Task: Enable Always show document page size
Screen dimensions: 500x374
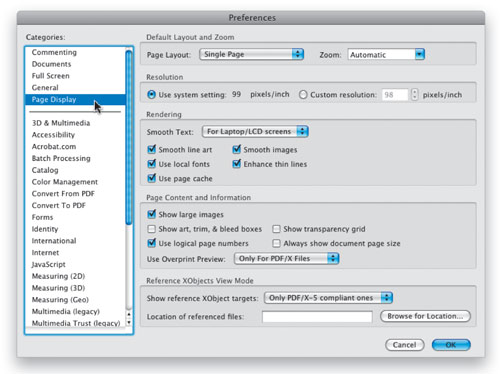Action: click(x=276, y=243)
